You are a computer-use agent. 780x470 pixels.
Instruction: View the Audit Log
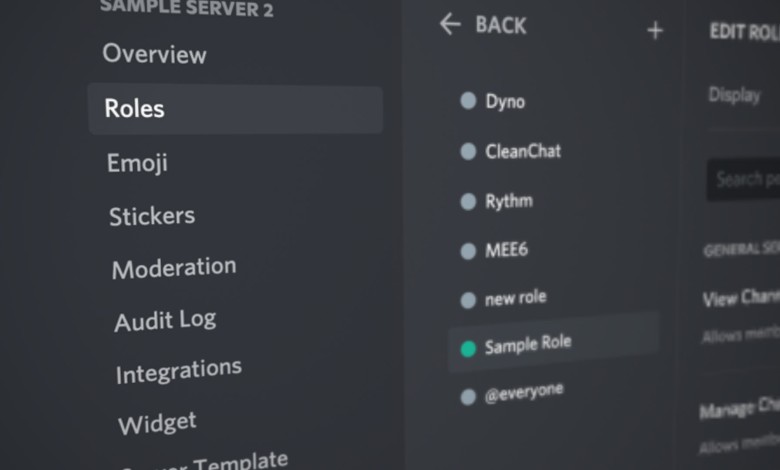pos(165,321)
